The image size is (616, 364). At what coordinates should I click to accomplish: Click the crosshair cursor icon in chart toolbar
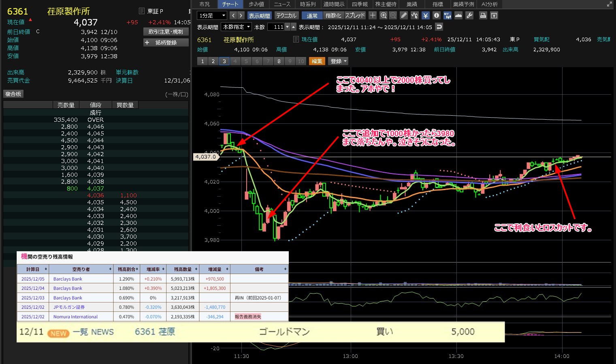click(x=373, y=15)
